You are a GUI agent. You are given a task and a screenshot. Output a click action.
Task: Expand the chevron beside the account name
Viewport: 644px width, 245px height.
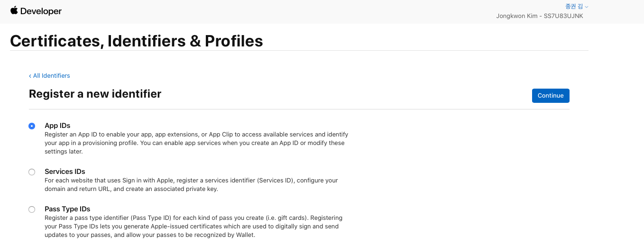tap(587, 7)
